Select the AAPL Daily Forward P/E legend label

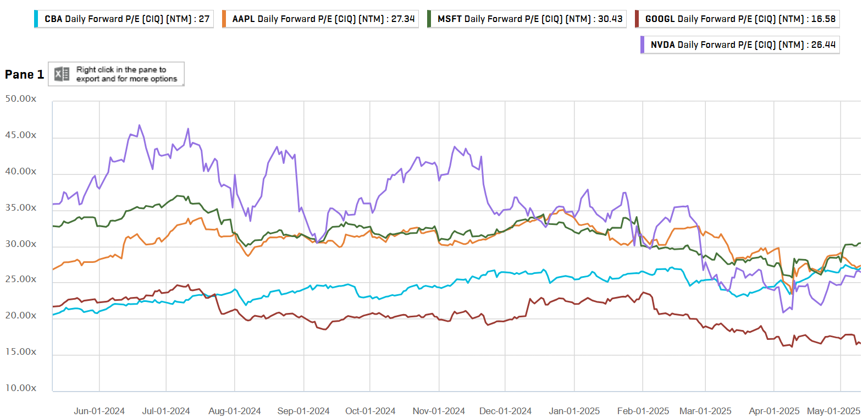pyautogui.click(x=323, y=19)
